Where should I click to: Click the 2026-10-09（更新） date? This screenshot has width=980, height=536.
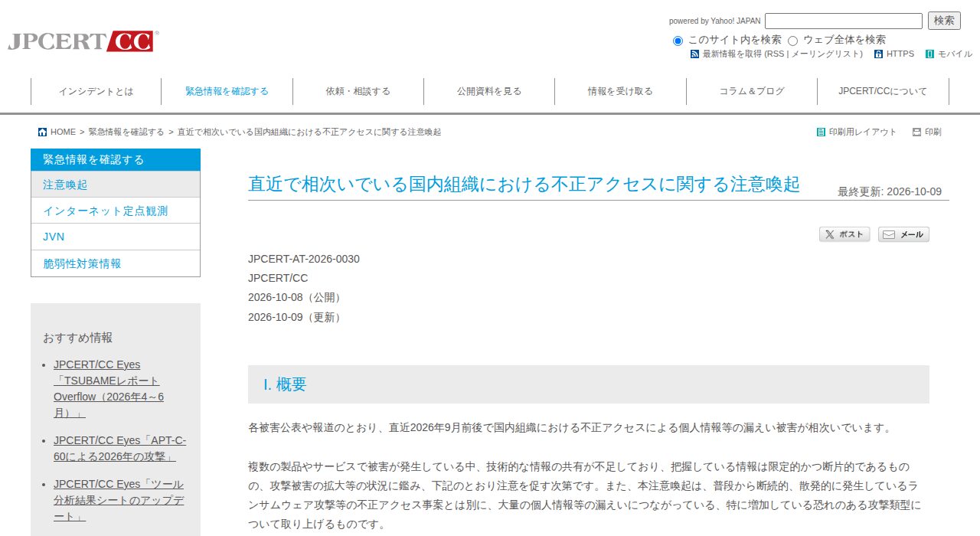pyautogui.click(x=295, y=317)
